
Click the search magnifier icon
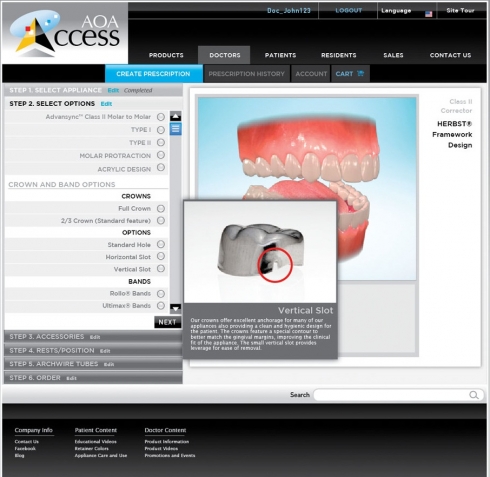coord(474,395)
